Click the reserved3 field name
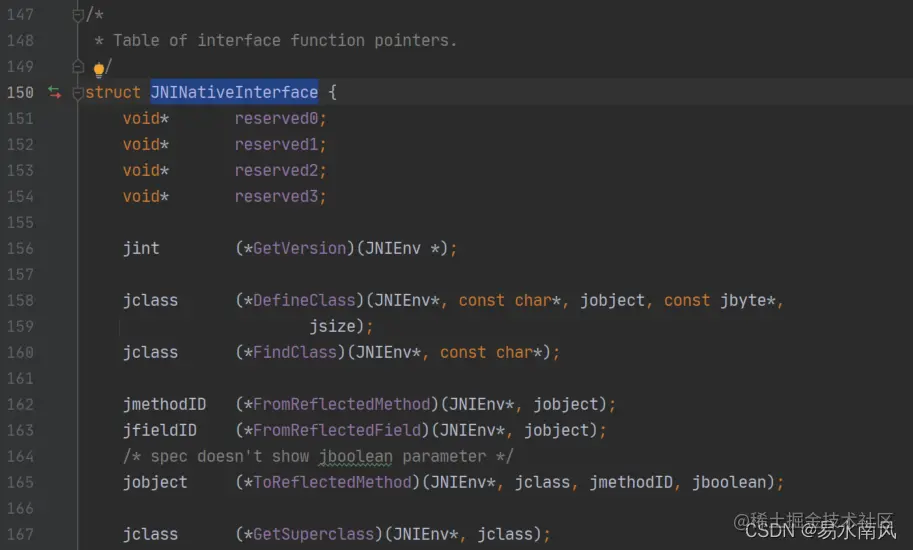 click(276, 196)
